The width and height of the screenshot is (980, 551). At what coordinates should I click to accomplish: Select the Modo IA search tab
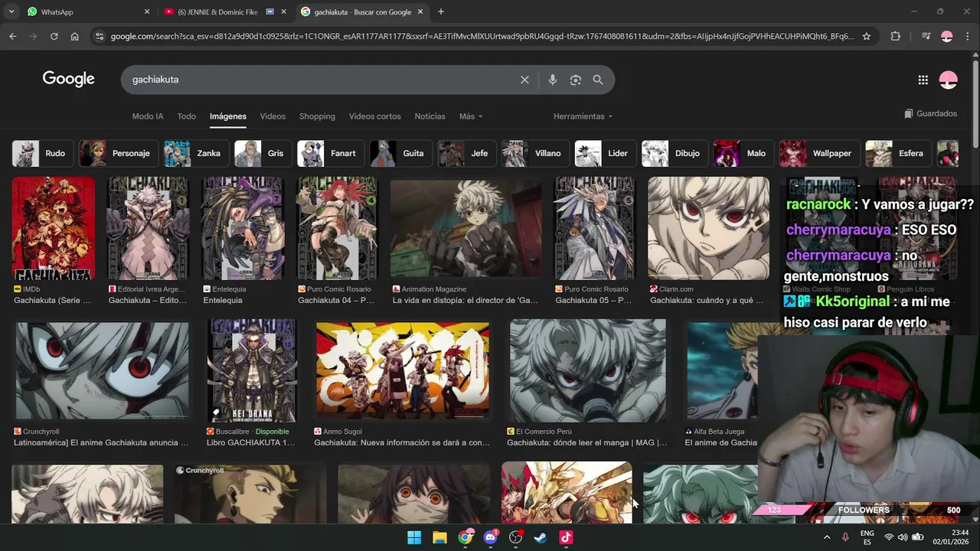tap(148, 116)
